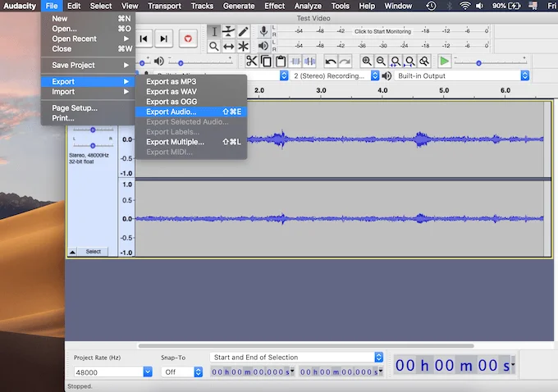This screenshot has height=392, width=558.
Task: Choose Export Multiple... menu item
Action: (x=191, y=142)
